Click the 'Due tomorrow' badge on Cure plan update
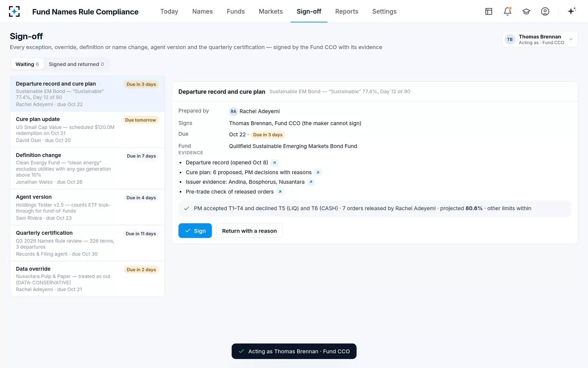This screenshot has width=588, height=368. [x=140, y=120]
